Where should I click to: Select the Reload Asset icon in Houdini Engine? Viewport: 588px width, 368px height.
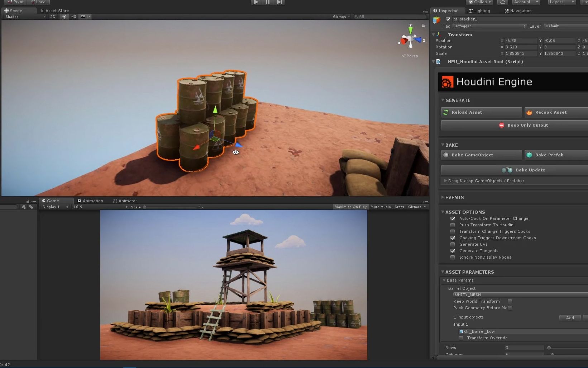point(445,112)
